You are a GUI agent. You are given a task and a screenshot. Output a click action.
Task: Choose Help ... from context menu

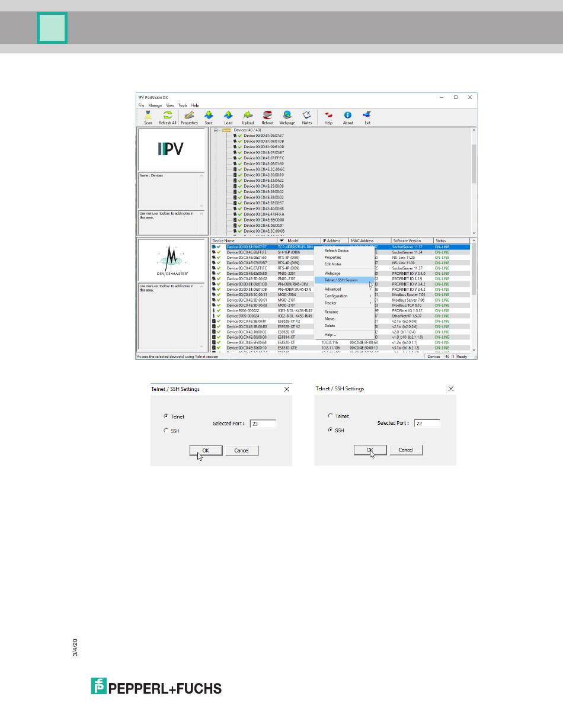[x=330, y=335]
